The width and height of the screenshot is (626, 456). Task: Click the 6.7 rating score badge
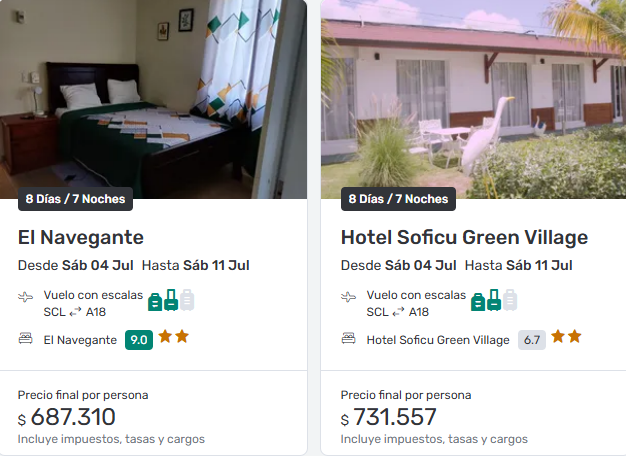tap(532, 340)
